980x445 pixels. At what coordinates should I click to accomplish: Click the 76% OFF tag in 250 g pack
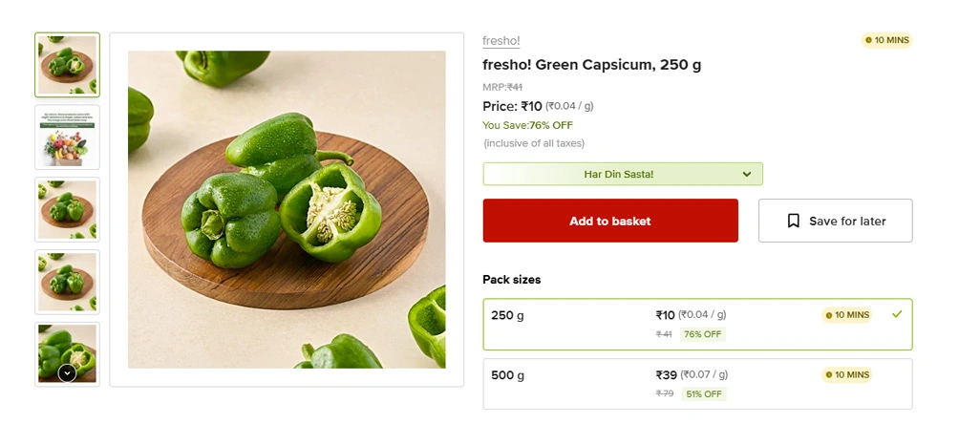pyautogui.click(x=702, y=334)
